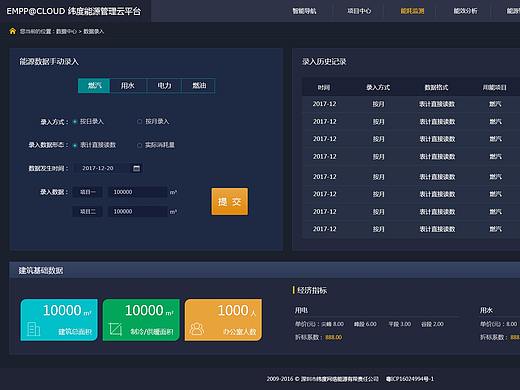Switch to the 燃油 energy tab

tap(199, 86)
